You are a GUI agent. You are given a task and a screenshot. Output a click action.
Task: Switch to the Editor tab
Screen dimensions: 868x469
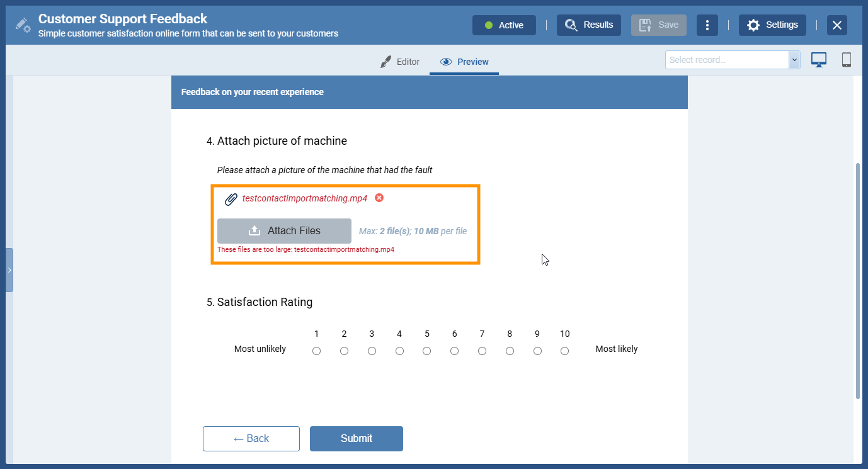[x=400, y=62]
